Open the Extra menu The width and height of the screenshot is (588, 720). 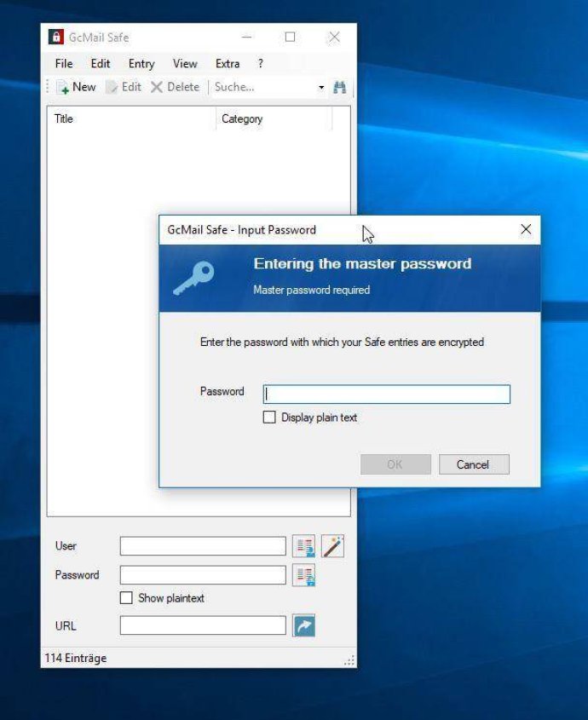coord(228,63)
